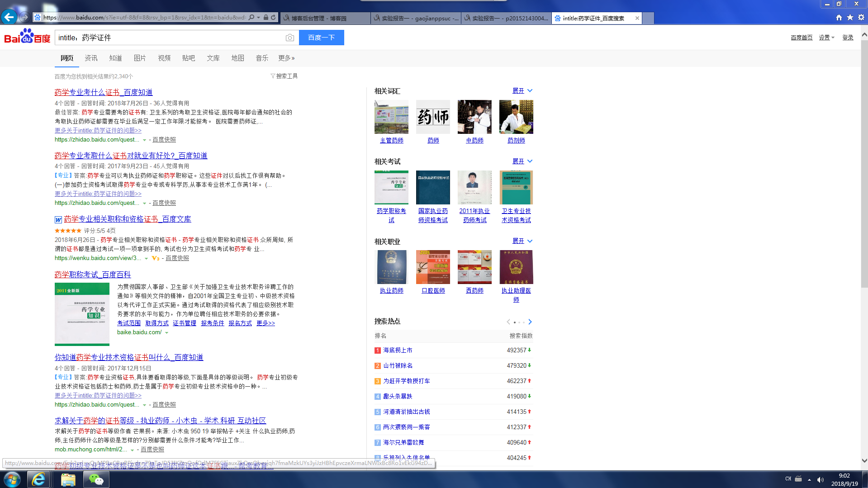Open hot search 山竹被除名
Image resolution: width=868 pixels, height=488 pixels.
click(398, 366)
